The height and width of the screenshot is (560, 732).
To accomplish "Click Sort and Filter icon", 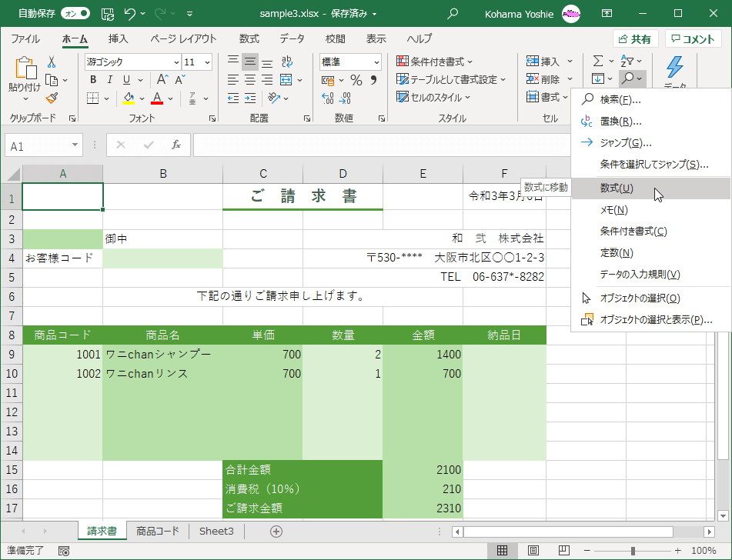I will pos(627,61).
